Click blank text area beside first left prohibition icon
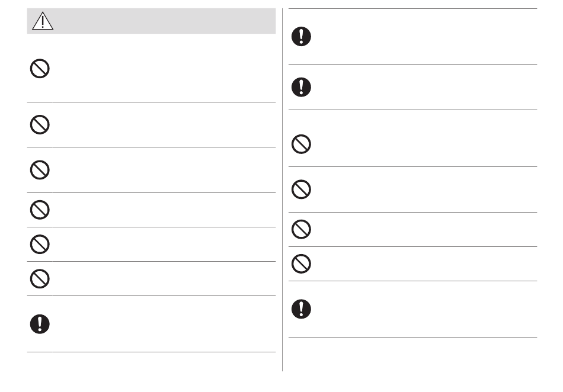This screenshot has height=392, width=563. (x=164, y=69)
